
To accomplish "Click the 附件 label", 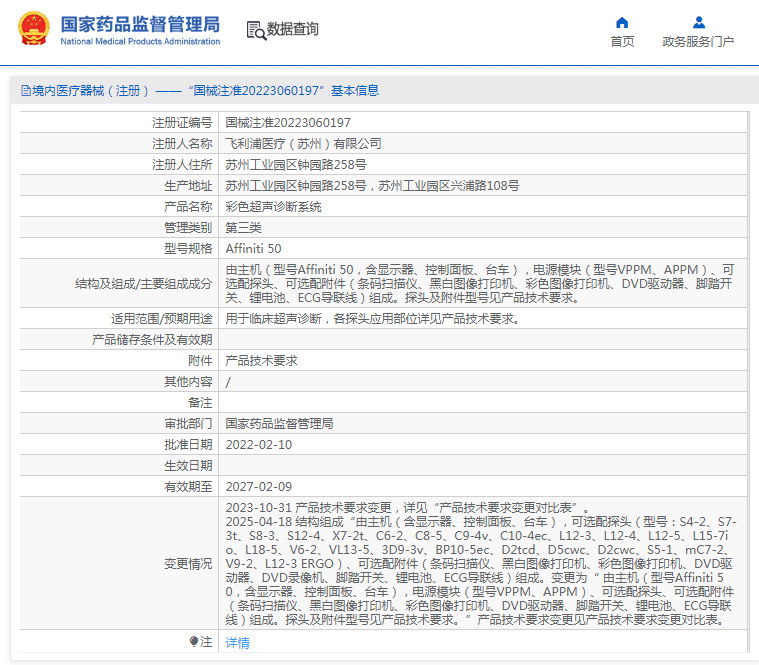I will coord(200,361).
